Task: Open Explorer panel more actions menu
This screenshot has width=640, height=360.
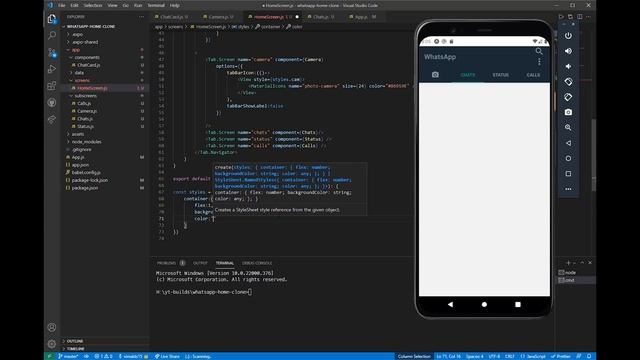Action: click(141, 17)
